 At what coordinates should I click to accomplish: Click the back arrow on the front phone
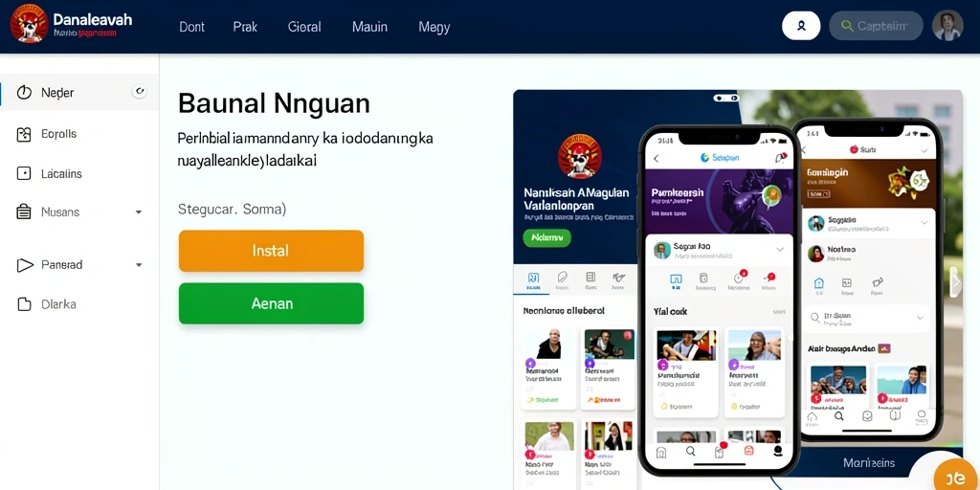656,159
